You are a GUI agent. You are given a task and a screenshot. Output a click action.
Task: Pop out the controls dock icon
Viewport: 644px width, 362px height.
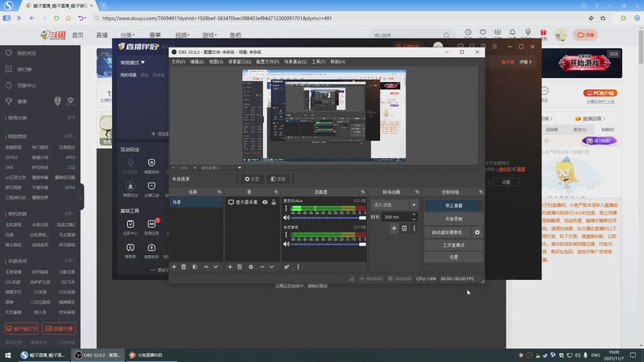481,191
